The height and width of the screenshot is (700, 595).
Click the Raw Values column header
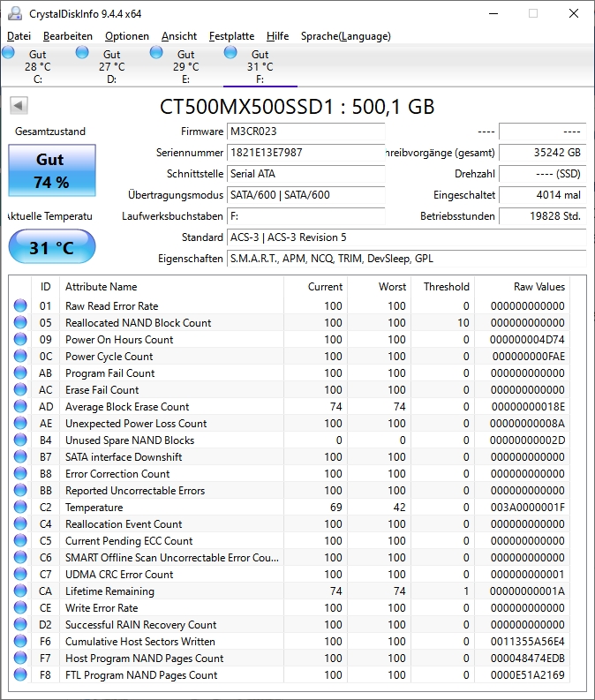coord(523,287)
